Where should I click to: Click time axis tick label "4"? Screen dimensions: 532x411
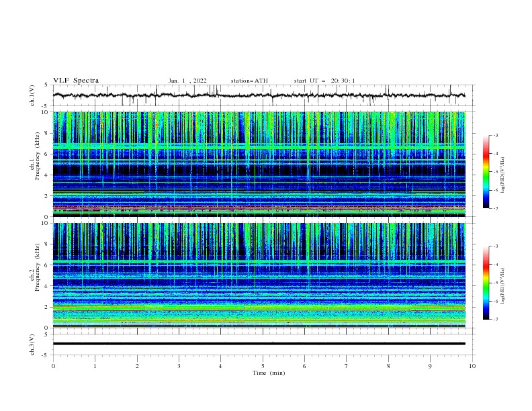(220, 366)
